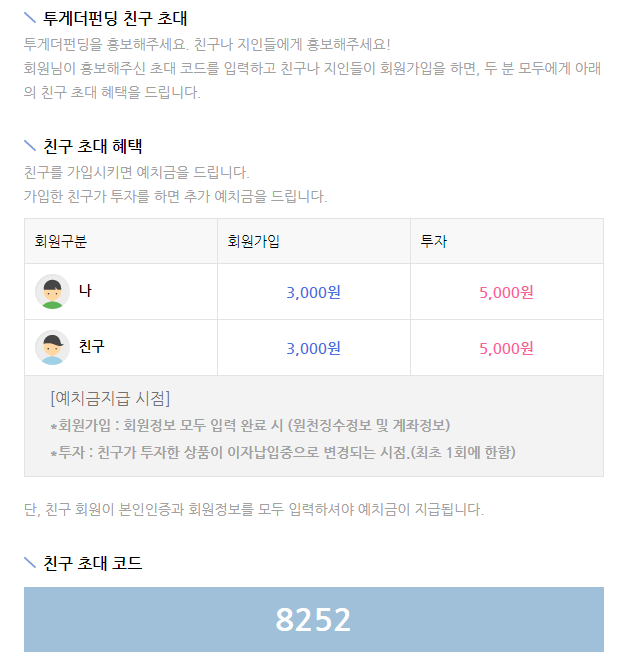Click the 투자 column header

[433, 241]
